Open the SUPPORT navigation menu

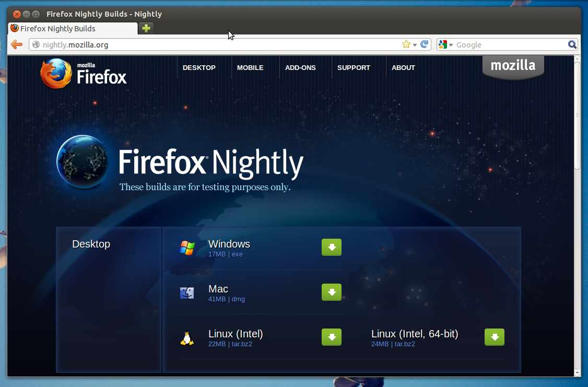tap(354, 67)
